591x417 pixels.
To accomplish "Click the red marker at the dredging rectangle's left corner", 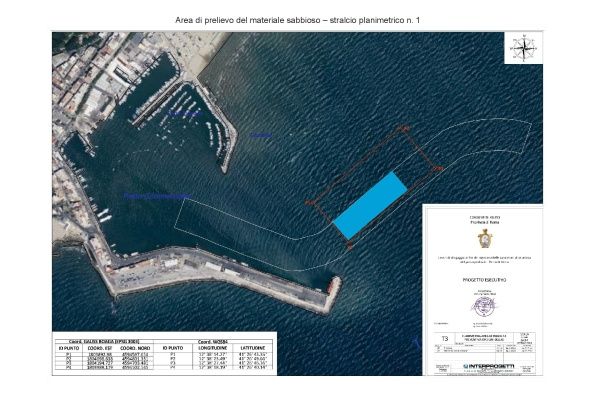I will (310, 203).
